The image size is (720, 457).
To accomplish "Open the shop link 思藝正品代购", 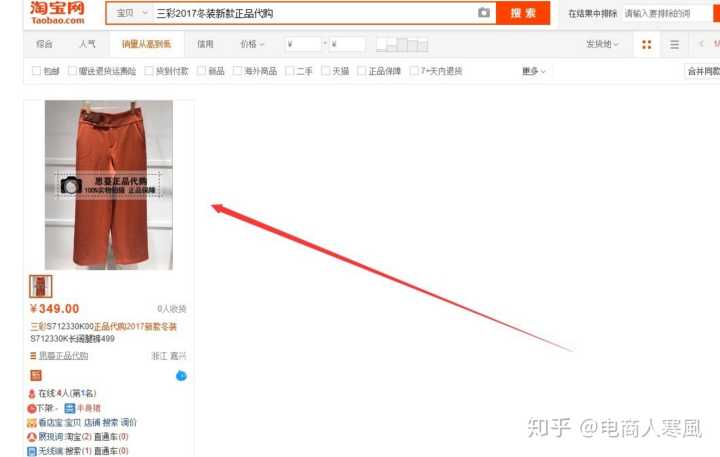I will click(63, 355).
